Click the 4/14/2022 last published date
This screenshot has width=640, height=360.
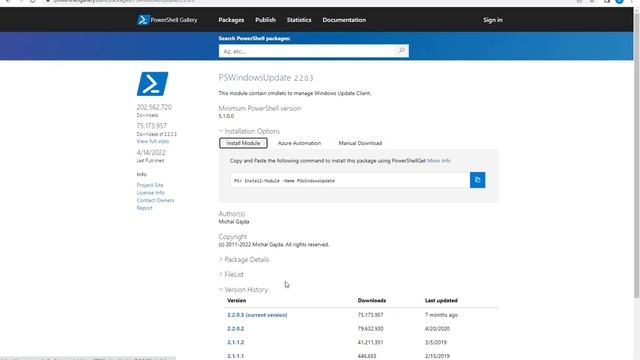pos(151,153)
